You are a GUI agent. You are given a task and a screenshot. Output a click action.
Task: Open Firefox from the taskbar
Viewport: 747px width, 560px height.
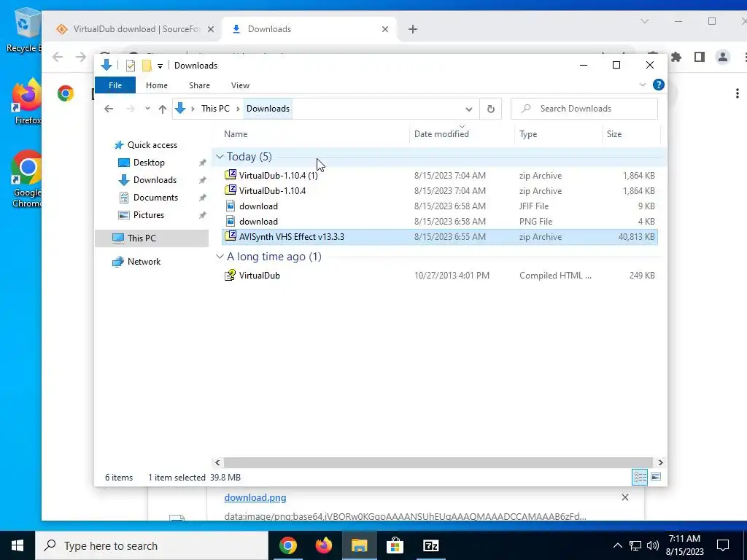pyautogui.click(x=323, y=545)
